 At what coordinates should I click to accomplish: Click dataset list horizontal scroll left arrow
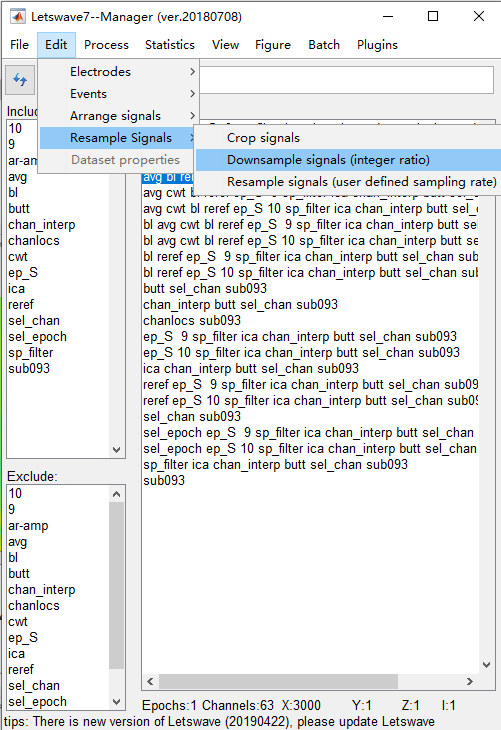coord(150,682)
